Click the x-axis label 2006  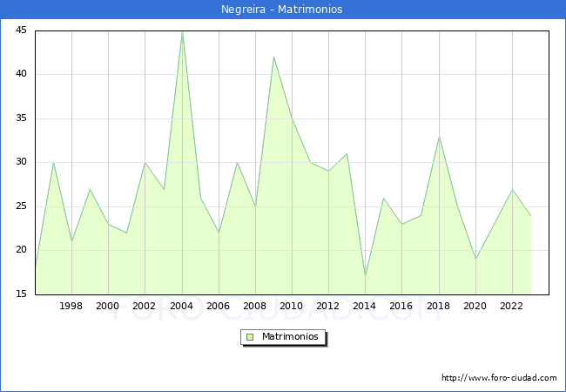218,306
